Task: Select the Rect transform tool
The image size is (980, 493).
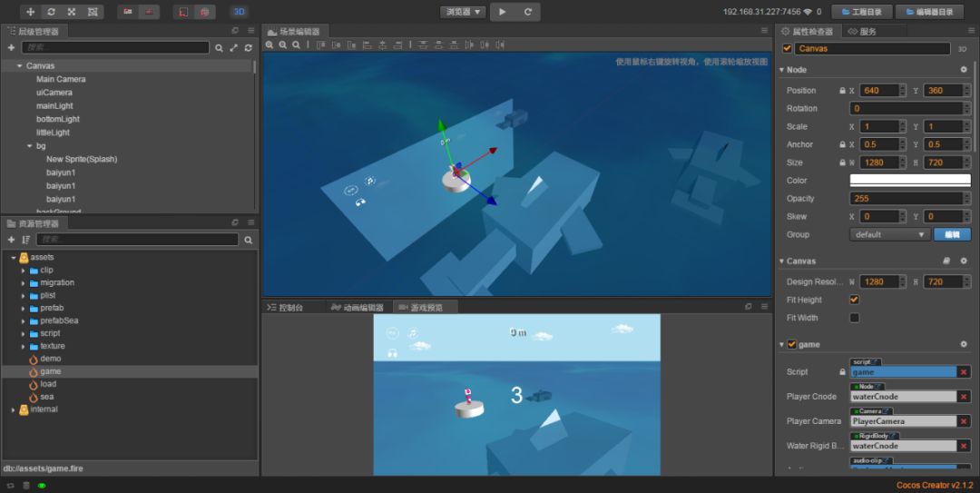Action: click(92, 12)
